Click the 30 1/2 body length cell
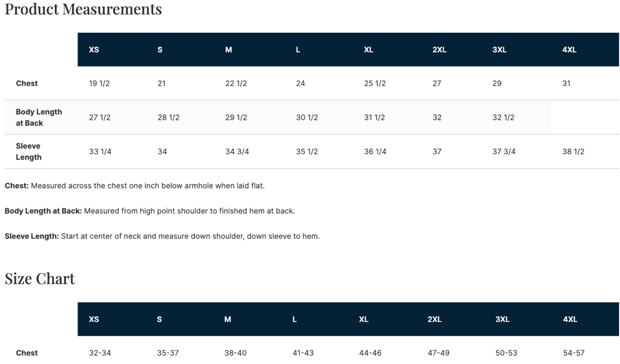The image size is (620, 364). pyautogui.click(x=307, y=117)
